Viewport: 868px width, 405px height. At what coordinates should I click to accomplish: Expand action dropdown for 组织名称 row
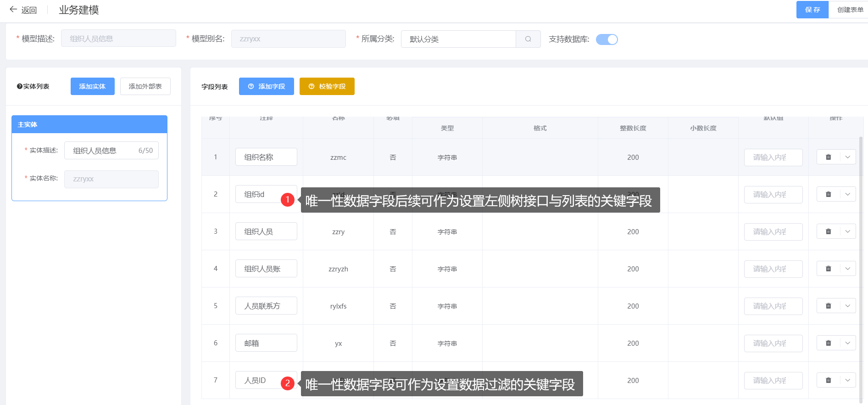[x=848, y=157]
